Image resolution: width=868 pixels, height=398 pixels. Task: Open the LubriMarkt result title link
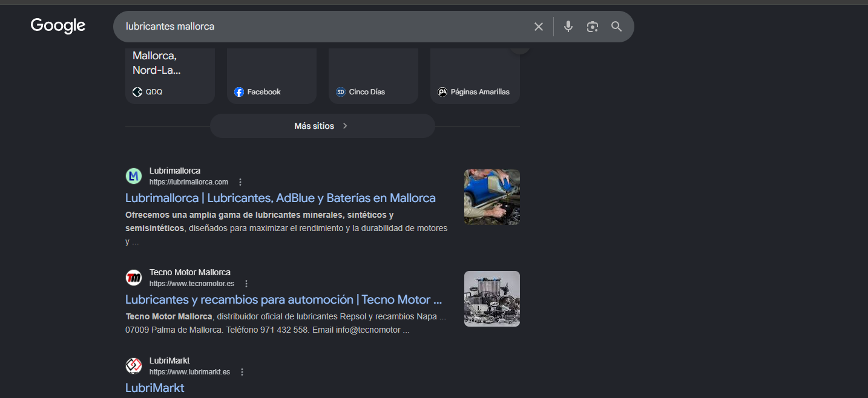coord(155,388)
